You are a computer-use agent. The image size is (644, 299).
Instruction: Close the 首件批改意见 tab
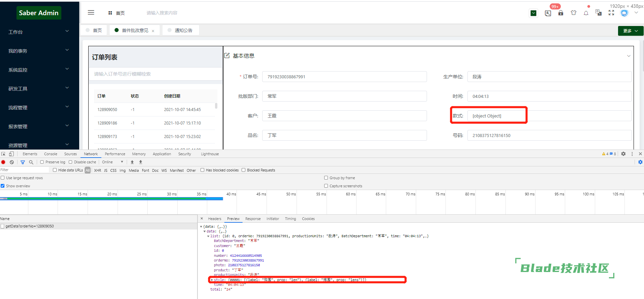pos(153,31)
